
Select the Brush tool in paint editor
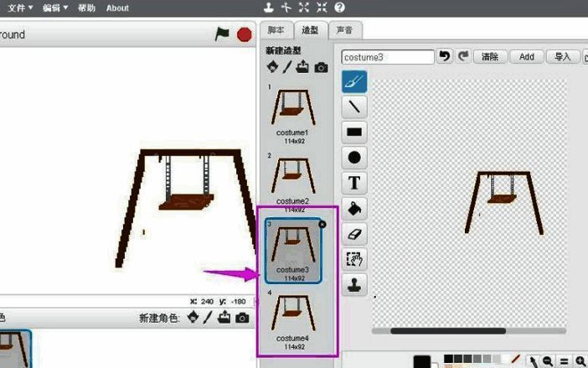pyautogui.click(x=354, y=81)
